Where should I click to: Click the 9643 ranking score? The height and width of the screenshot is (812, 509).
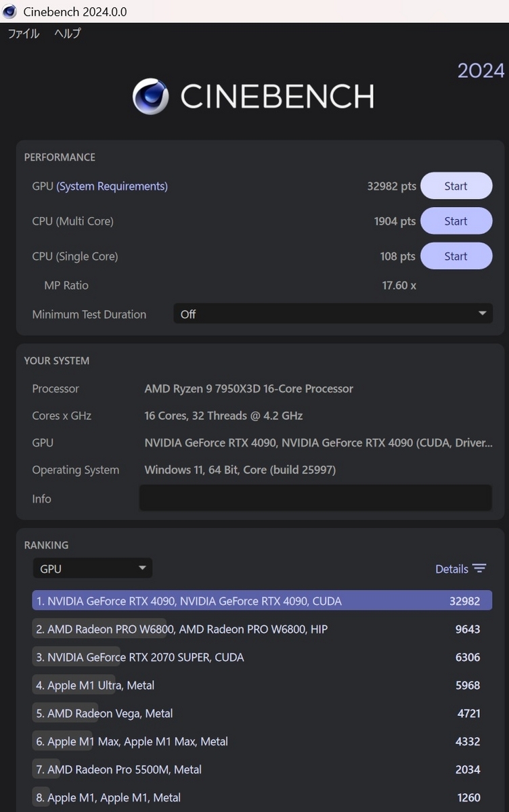tap(468, 629)
